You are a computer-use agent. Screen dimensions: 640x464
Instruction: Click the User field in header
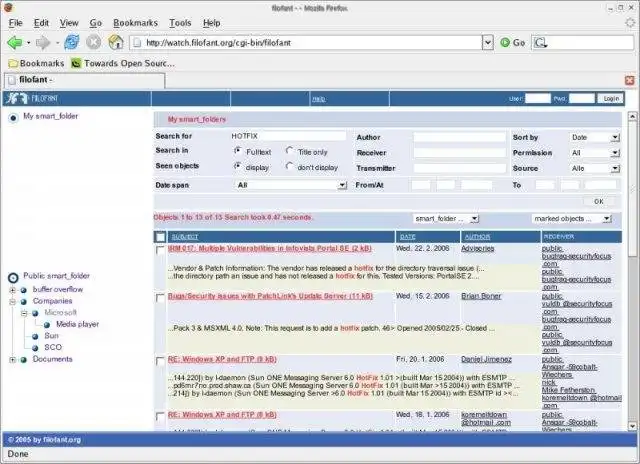click(x=538, y=99)
